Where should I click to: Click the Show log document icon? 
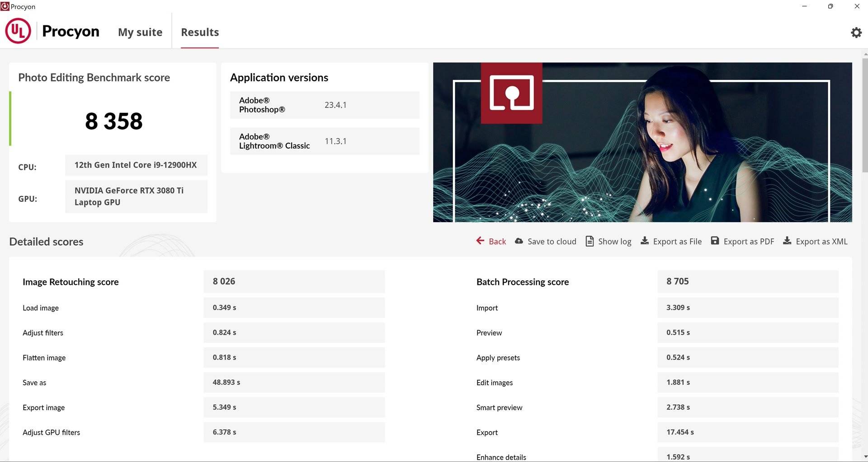(590, 241)
